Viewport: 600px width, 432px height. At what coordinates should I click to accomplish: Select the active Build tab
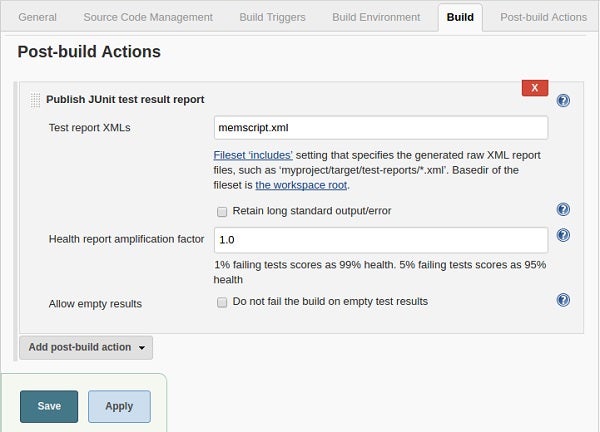[460, 18]
